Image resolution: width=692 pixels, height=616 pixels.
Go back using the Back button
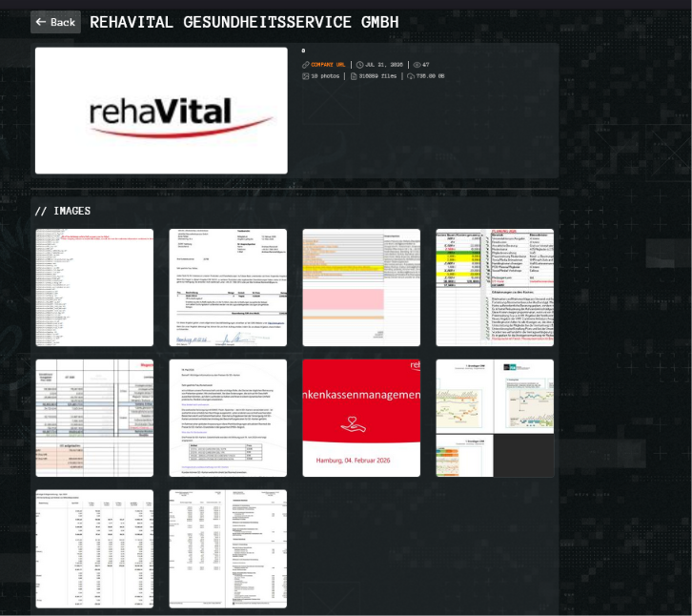(55, 22)
